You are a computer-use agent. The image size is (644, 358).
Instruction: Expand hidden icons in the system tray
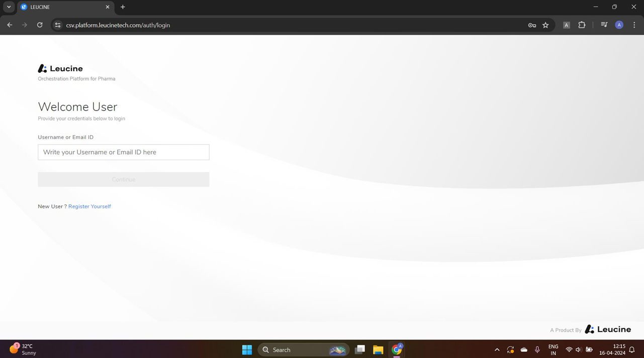point(497,349)
